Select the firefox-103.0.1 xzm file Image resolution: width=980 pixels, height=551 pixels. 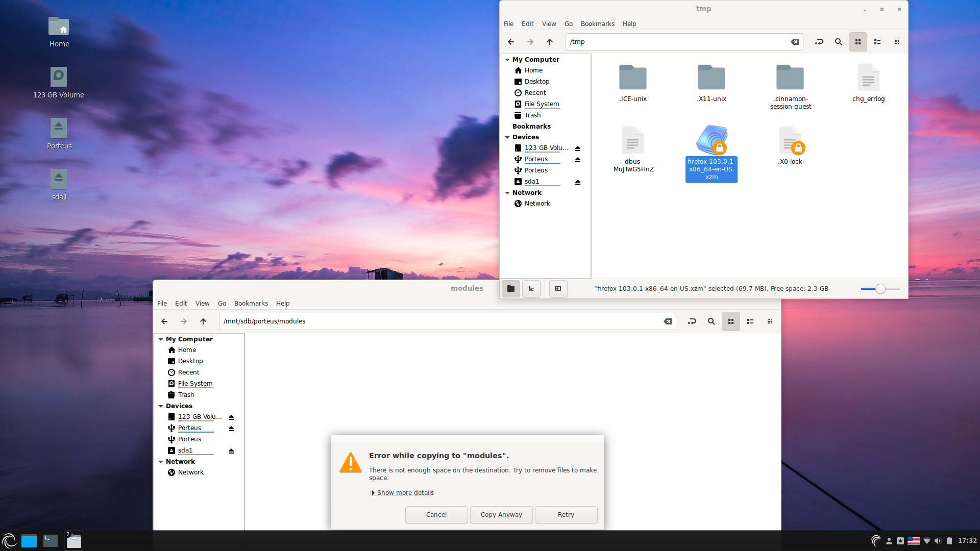(x=712, y=153)
